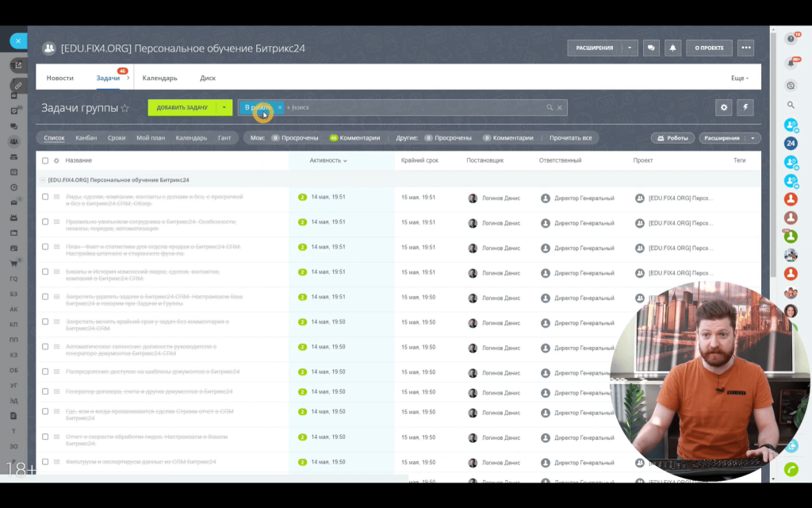Image resolution: width=812 pixels, height=508 pixels.
Task: Check the "План - Факт и статистики" task row
Action: click(45, 247)
